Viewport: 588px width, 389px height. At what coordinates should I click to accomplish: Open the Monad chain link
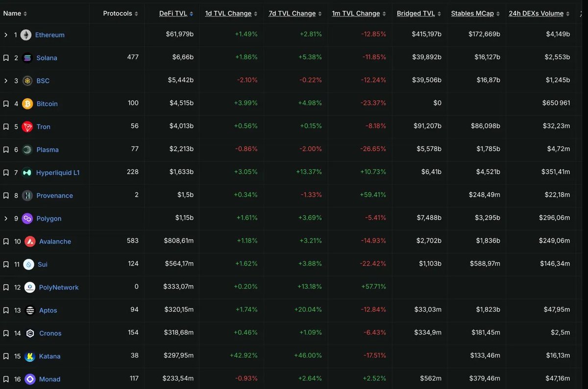[50, 379]
